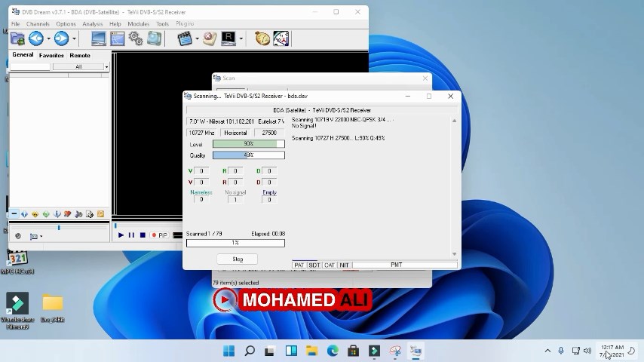The width and height of the screenshot is (644, 362).
Task: Switch to the Favorites tab
Action: click(51, 55)
